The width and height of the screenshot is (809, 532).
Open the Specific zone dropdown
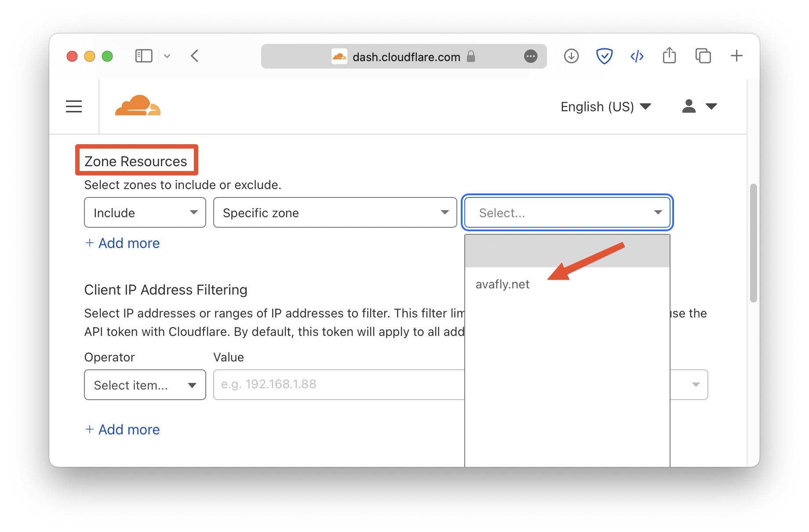335,213
